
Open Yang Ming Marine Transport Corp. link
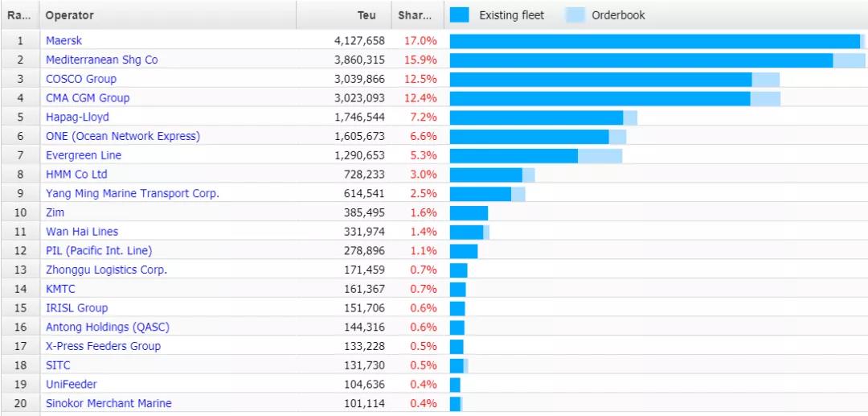point(133,194)
